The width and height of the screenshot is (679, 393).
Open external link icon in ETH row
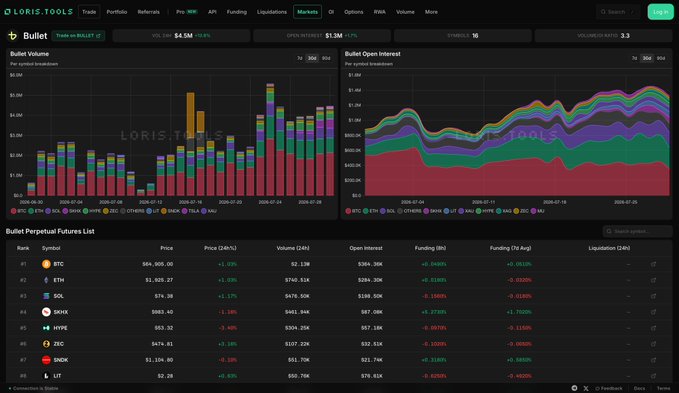click(x=653, y=280)
